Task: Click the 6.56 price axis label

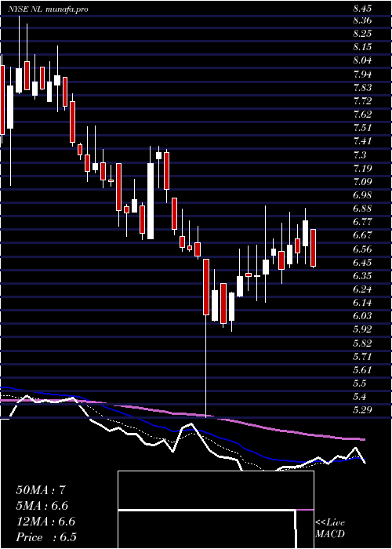Action: [x=362, y=249]
